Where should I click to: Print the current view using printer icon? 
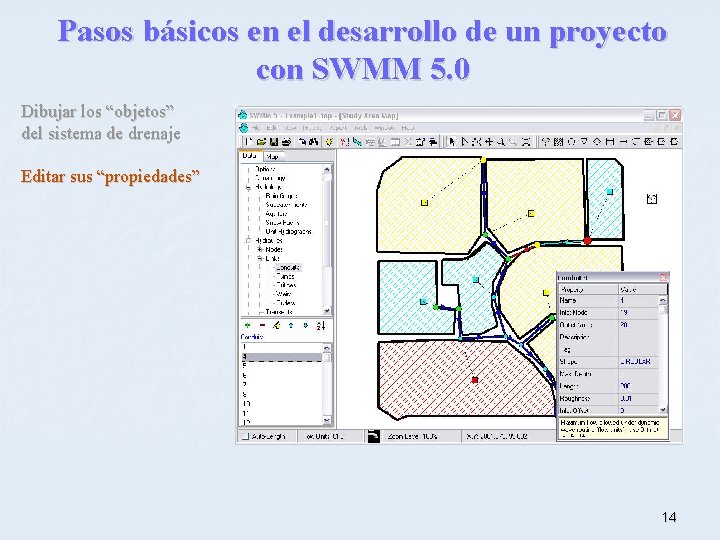(287, 141)
